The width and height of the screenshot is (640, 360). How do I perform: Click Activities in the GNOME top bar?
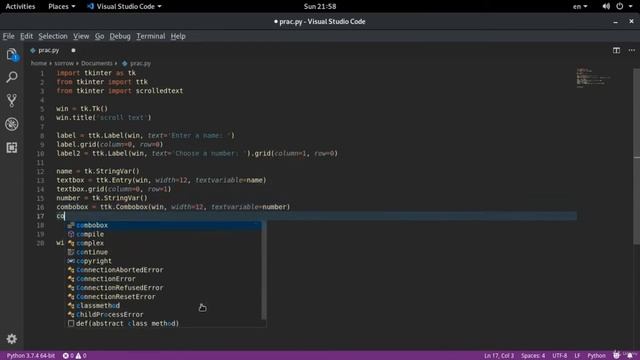pos(20,6)
